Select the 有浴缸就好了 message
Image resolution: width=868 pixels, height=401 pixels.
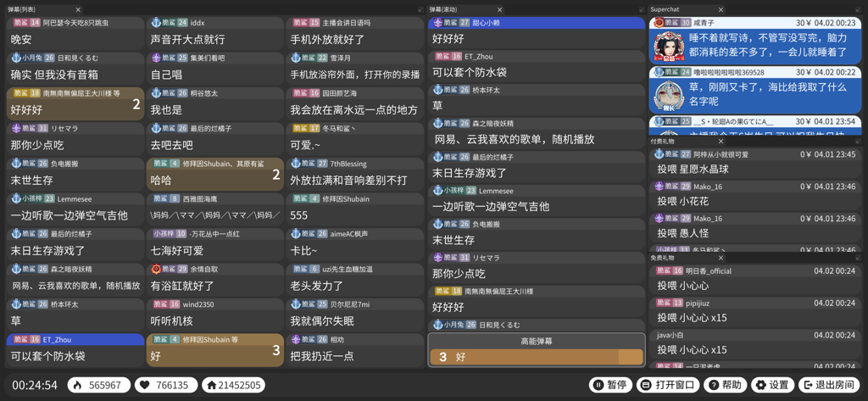(214, 280)
